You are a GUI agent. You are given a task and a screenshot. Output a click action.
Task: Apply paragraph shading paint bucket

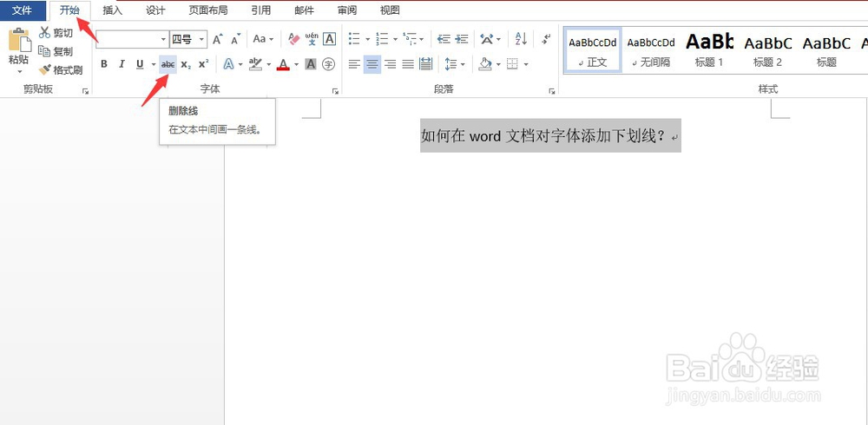[485, 64]
